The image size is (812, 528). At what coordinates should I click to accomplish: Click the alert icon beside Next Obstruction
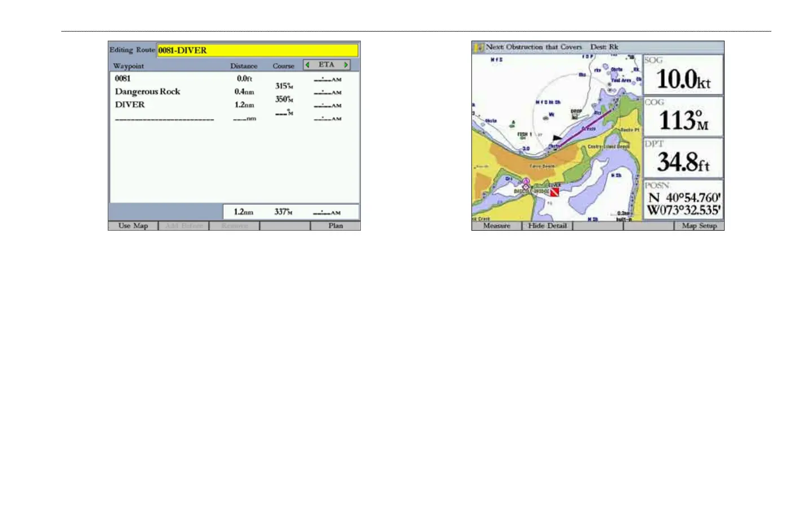[479, 47]
